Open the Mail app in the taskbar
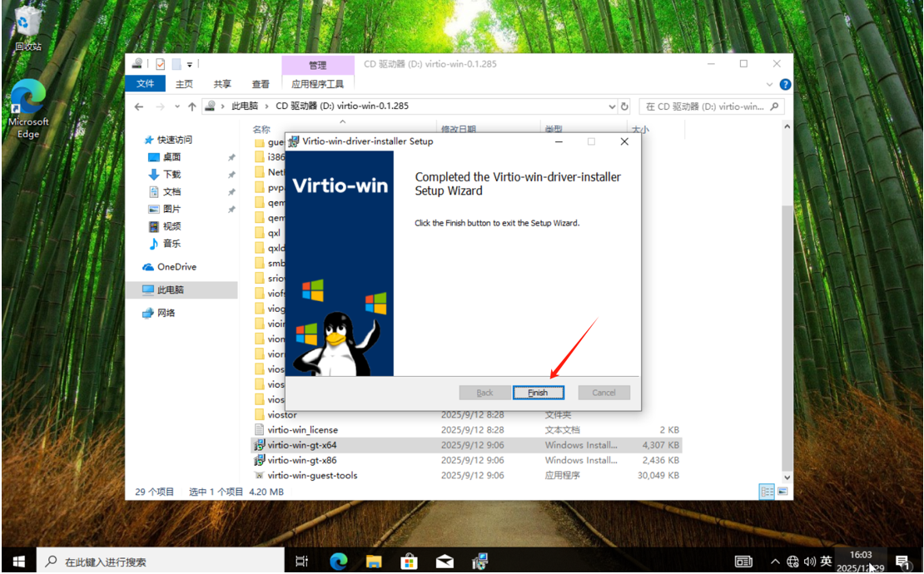The height and width of the screenshot is (574, 924). [x=445, y=562]
